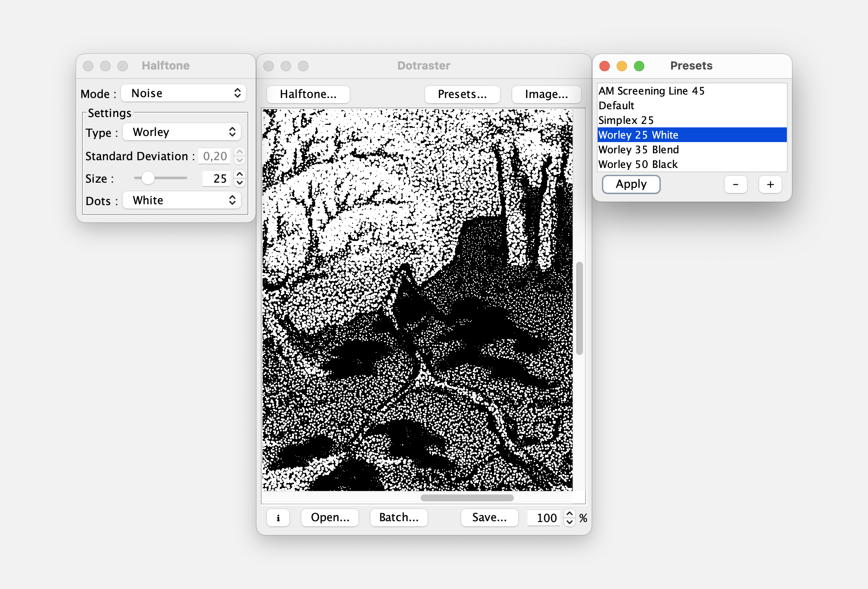Viewport: 868px width, 589px height.
Task: Decrease Size with the down stepper arrow
Action: [x=240, y=183]
